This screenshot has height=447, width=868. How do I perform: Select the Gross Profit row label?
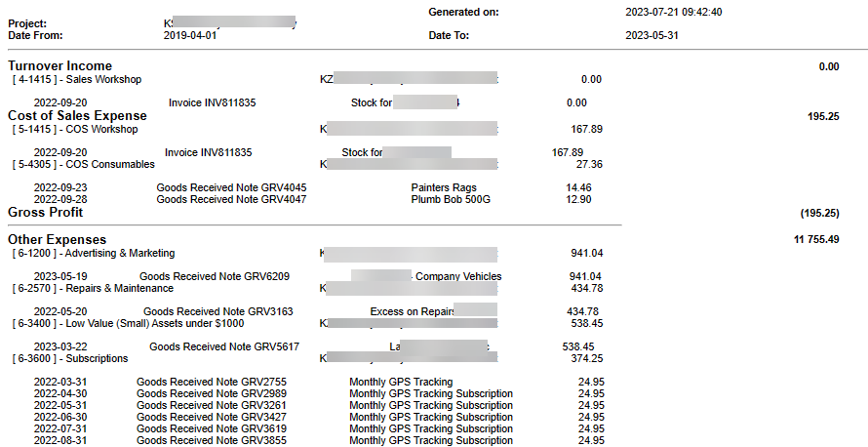(45, 212)
